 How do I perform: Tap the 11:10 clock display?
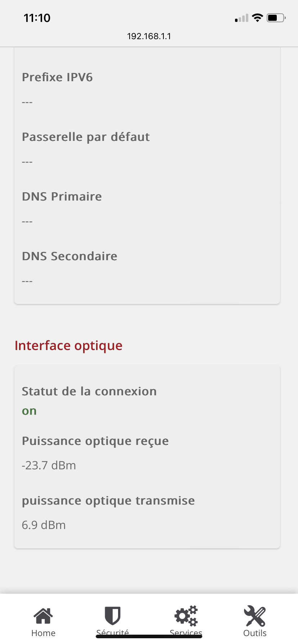pos(38,18)
